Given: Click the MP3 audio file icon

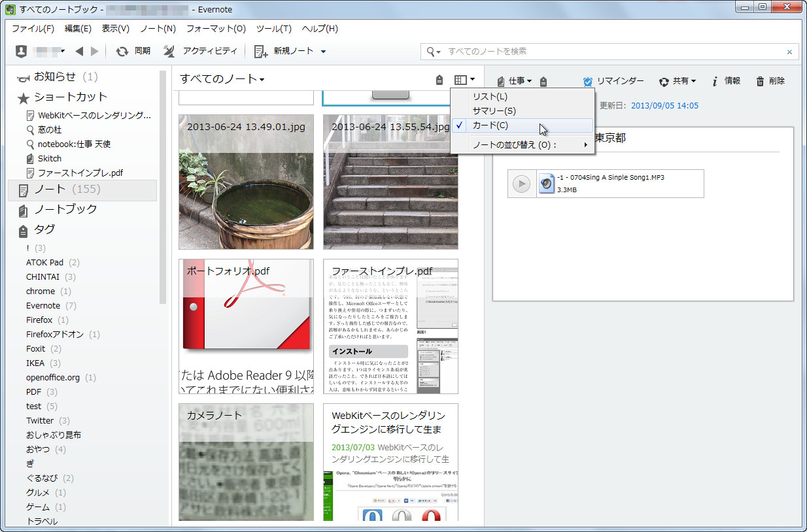Looking at the screenshot, I should pos(546,184).
